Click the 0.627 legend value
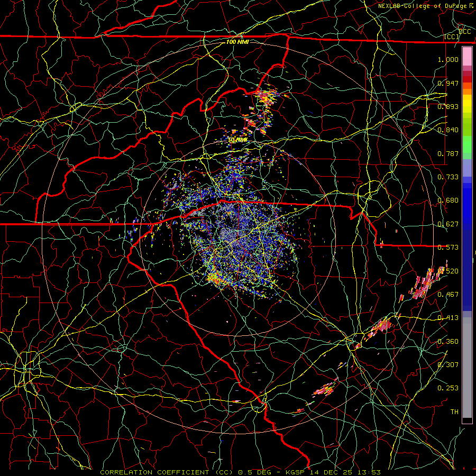 pos(448,224)
